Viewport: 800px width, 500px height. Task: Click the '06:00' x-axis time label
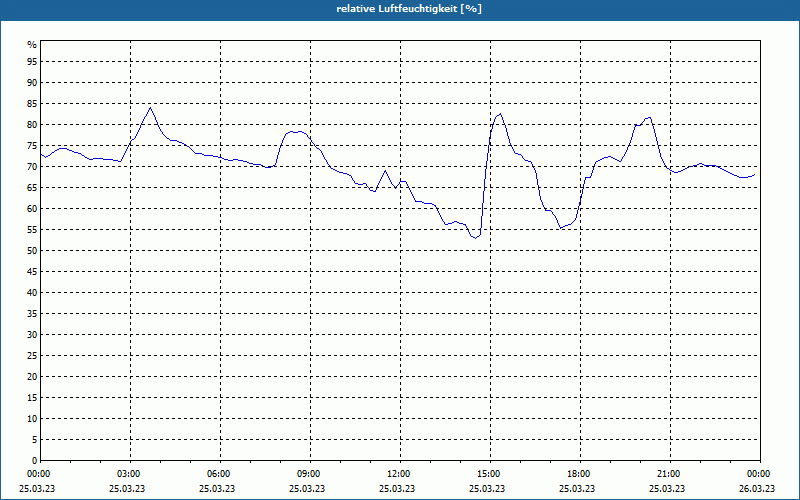coord(218,474)
